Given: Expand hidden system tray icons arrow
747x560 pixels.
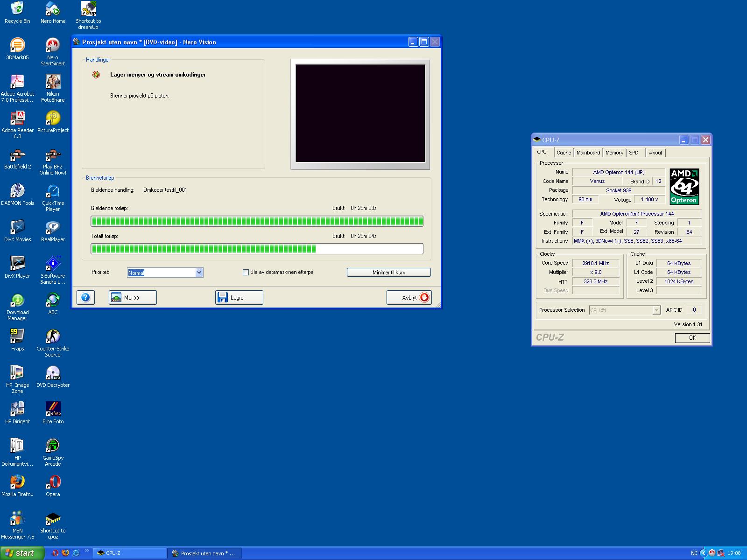Looking at the screenshot, I should pos(703,553).
